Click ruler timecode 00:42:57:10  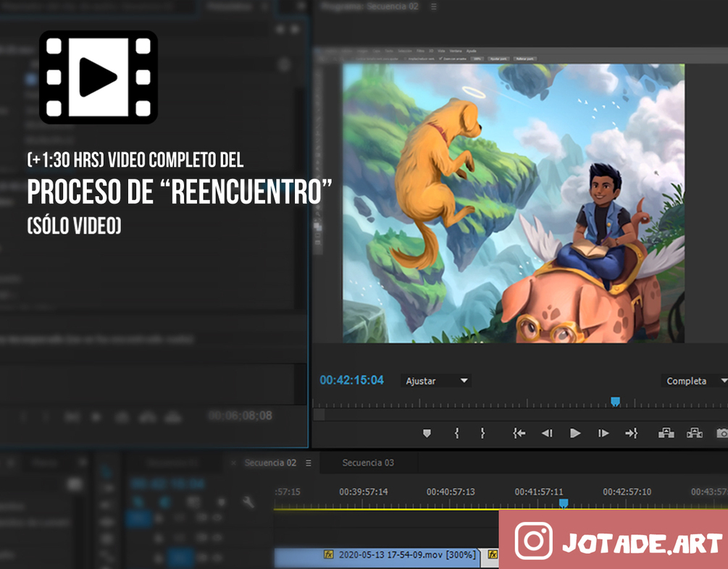coord(627,492)
